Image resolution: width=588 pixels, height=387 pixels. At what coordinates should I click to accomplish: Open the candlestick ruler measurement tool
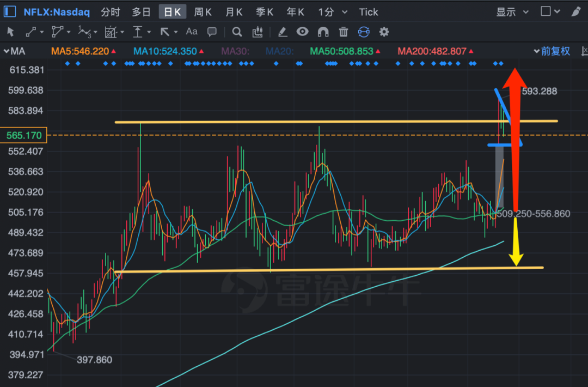257,32
